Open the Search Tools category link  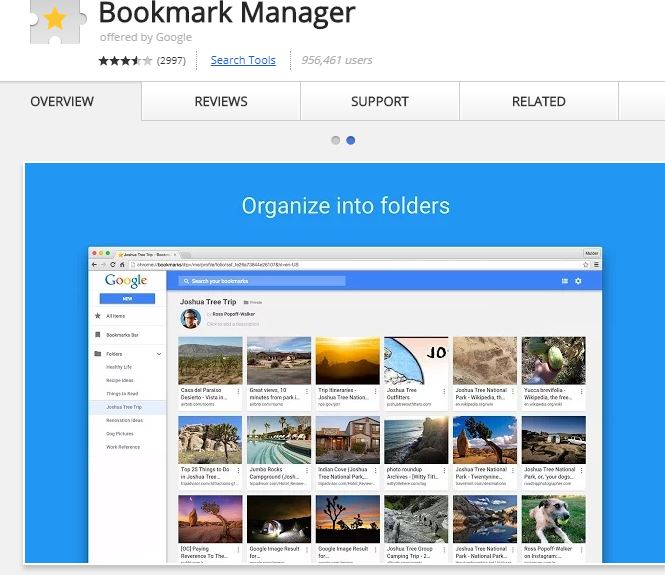coord(243,60)
